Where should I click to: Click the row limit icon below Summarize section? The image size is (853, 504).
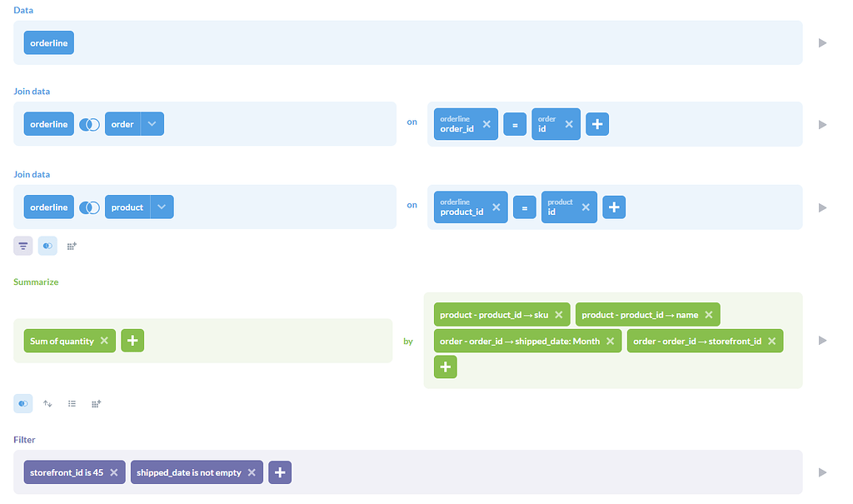click(x=72, y=404)
